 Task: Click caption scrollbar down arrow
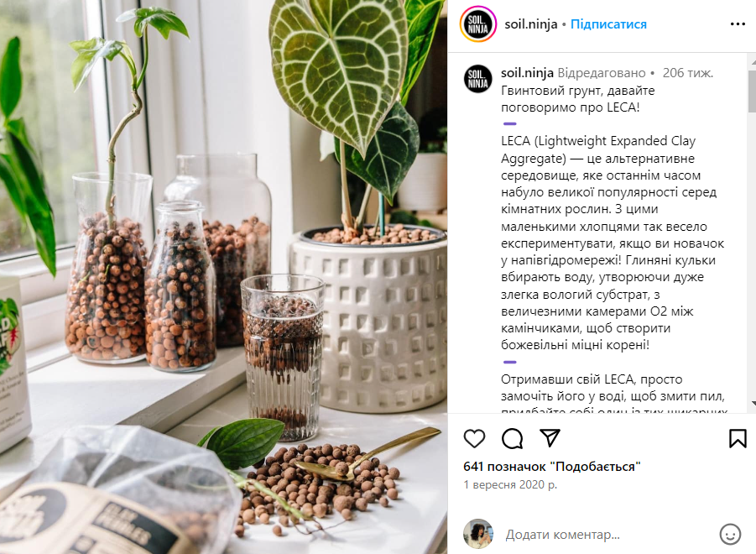753,403
